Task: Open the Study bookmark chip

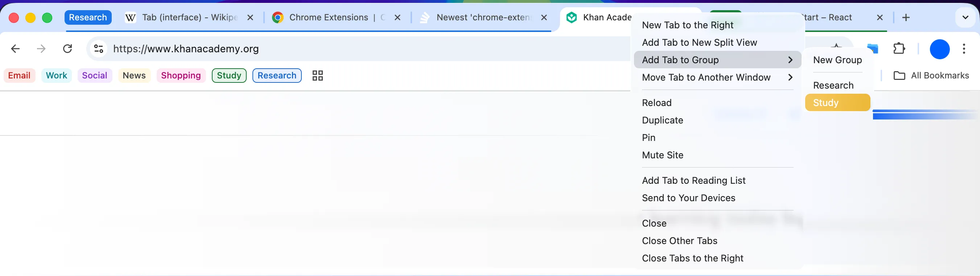Action: pos(229,76)
